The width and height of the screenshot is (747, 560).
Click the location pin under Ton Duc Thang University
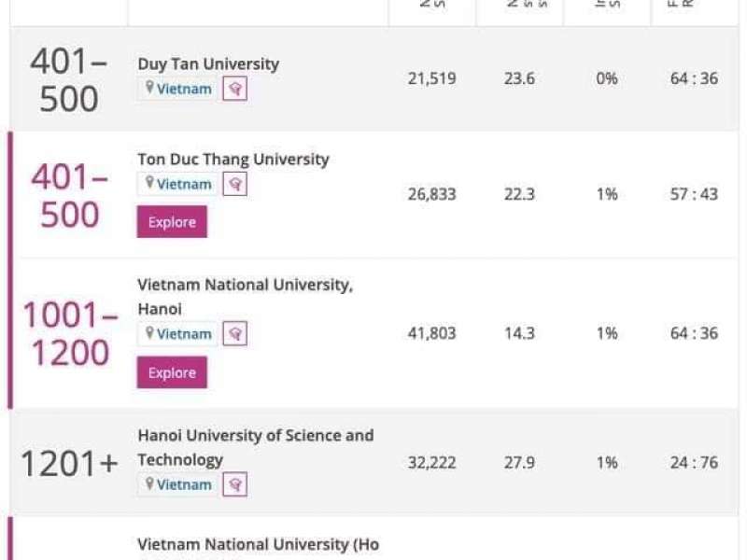pyautogui.click(x=149, y=184)
